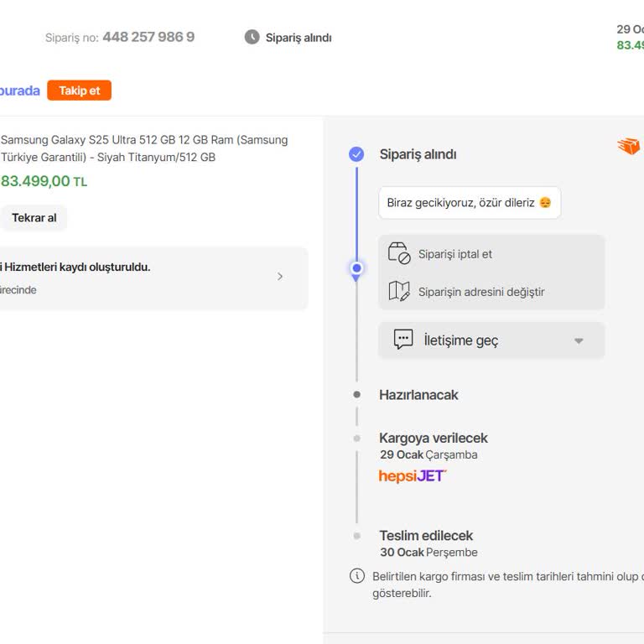Screen dimensions: 644x644
Task: Click the current-progress blue timeline marker
Action: pos(356,268)
